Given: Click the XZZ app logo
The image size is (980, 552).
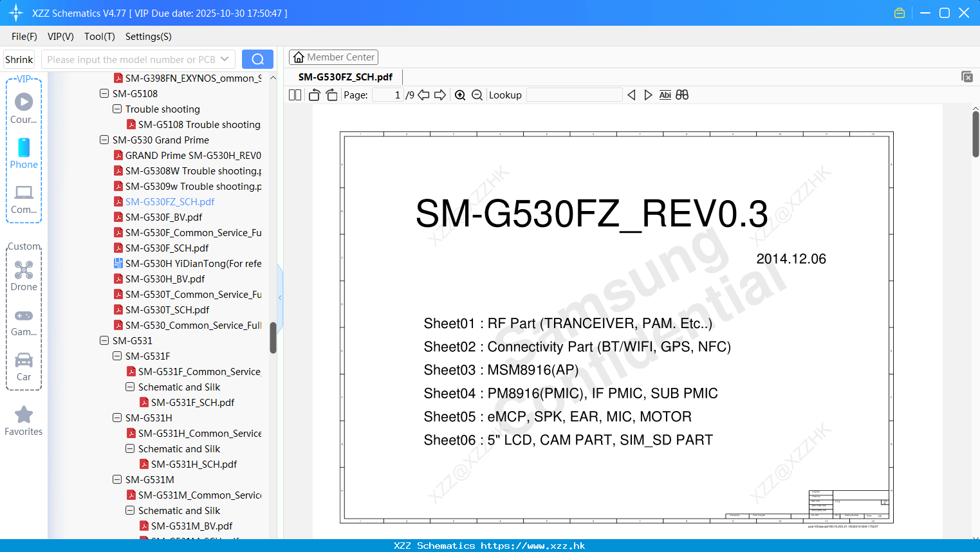Looking at the screenshot, I should click(x=16, y=13).
